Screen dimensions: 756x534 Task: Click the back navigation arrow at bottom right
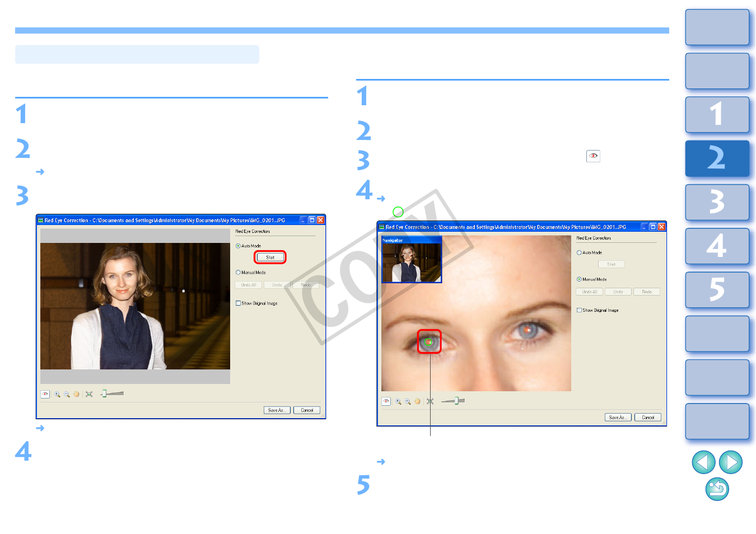coord(704,462)
